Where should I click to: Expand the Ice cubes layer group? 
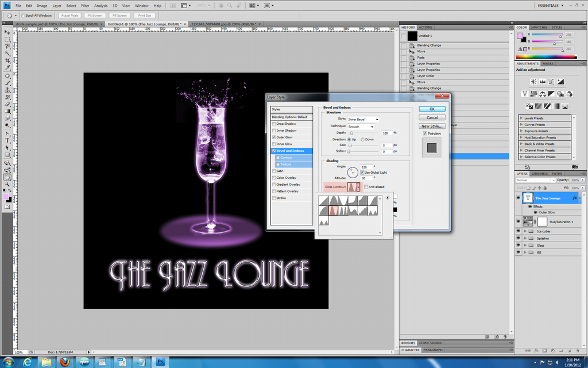click(x=525, y=231)
